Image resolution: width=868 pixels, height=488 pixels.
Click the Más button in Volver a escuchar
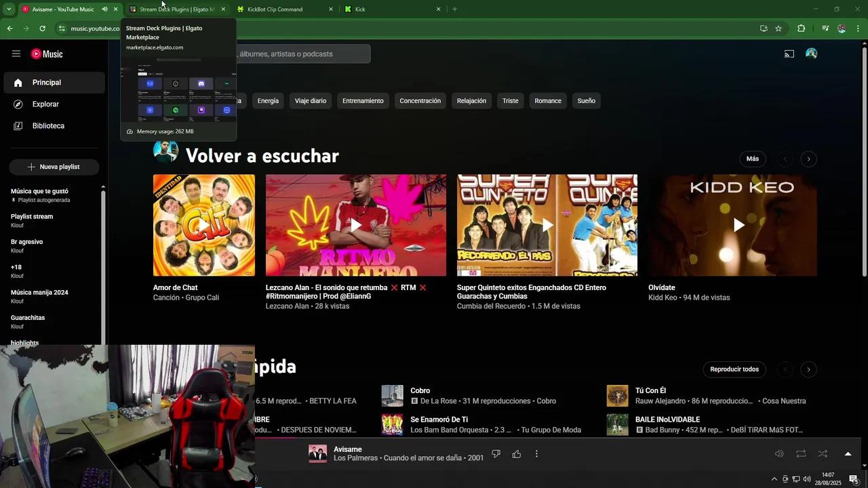[x=753, y=159]
